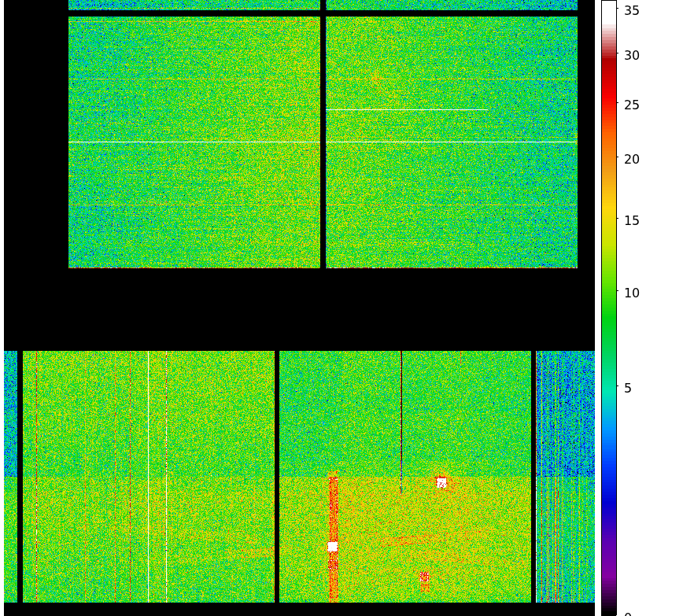Select the short white horizontal line in upper-right chip
Viewport: 683px width, 616px height.
[407, 110]
